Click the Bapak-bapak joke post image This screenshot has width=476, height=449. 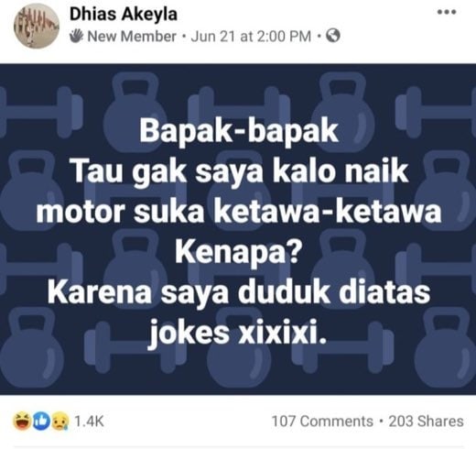point(238,229)
